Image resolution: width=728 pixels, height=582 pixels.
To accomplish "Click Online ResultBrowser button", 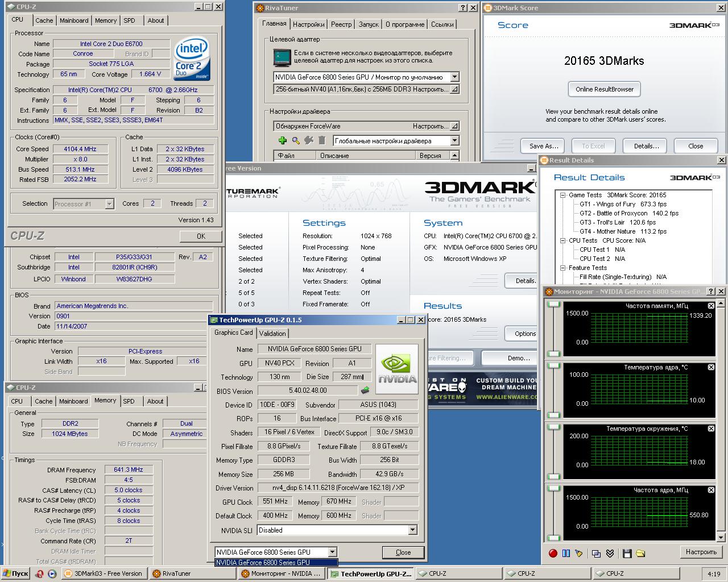I will [x=604, y=89].
